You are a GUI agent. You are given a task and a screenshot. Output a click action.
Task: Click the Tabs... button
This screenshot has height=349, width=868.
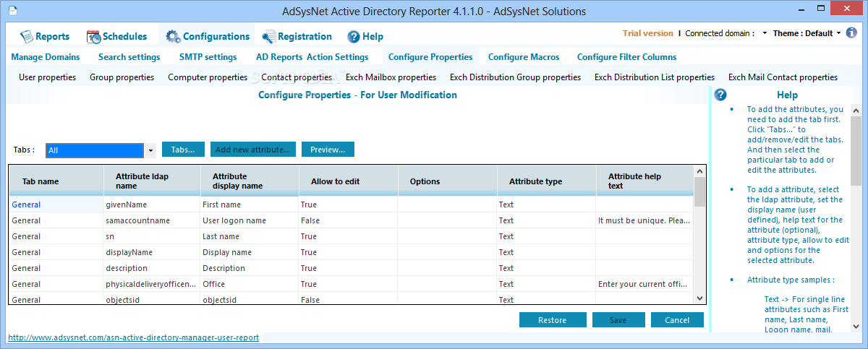(x=183, y=150)
